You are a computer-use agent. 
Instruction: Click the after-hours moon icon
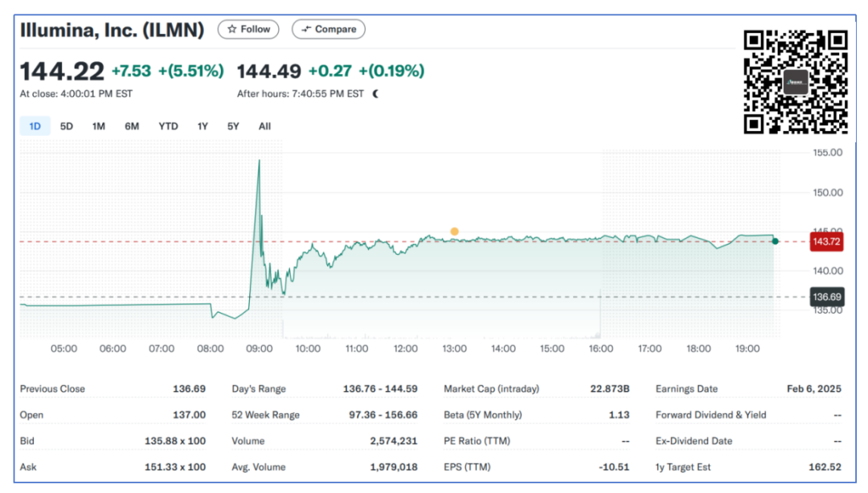click(x=375, y=94)
